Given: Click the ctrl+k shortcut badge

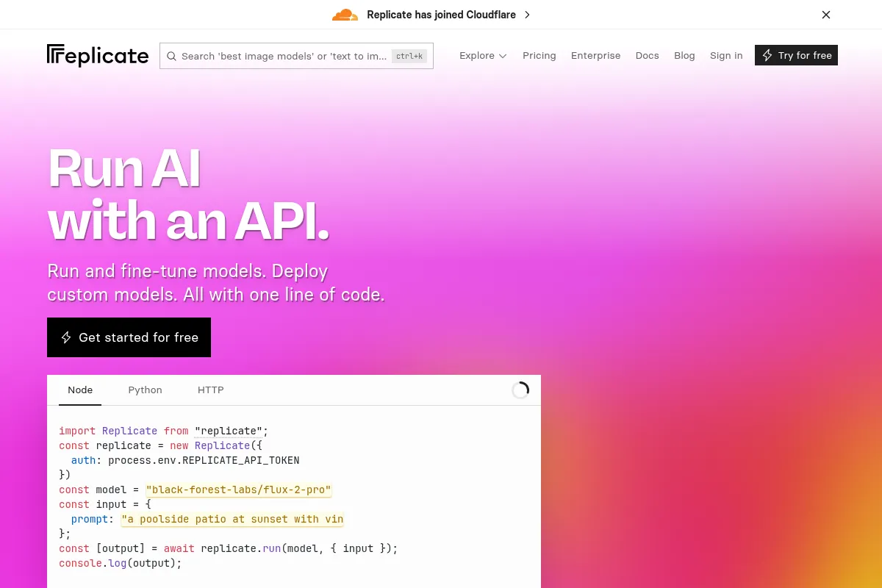Looking at the screenshot, I should [409, 56].
